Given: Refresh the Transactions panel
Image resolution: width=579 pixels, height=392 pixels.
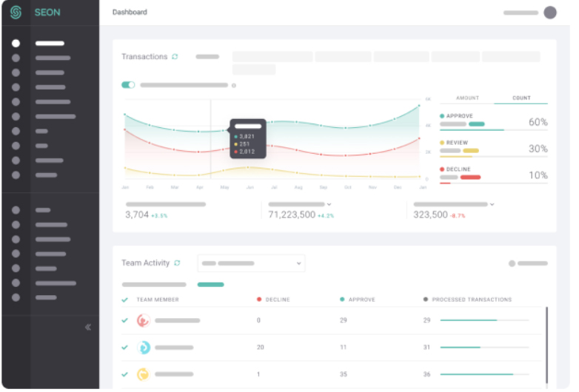Looking at the screenshot, I should 175,56.
